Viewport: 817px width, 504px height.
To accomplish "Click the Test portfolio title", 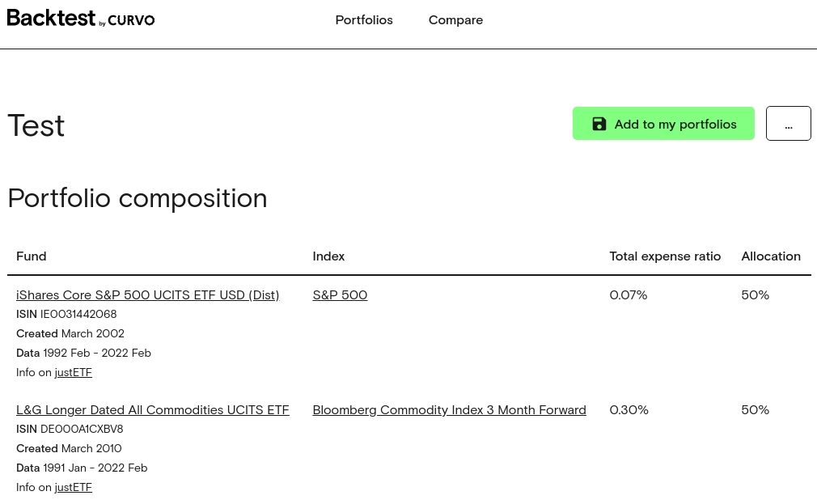I will [36, 126].
